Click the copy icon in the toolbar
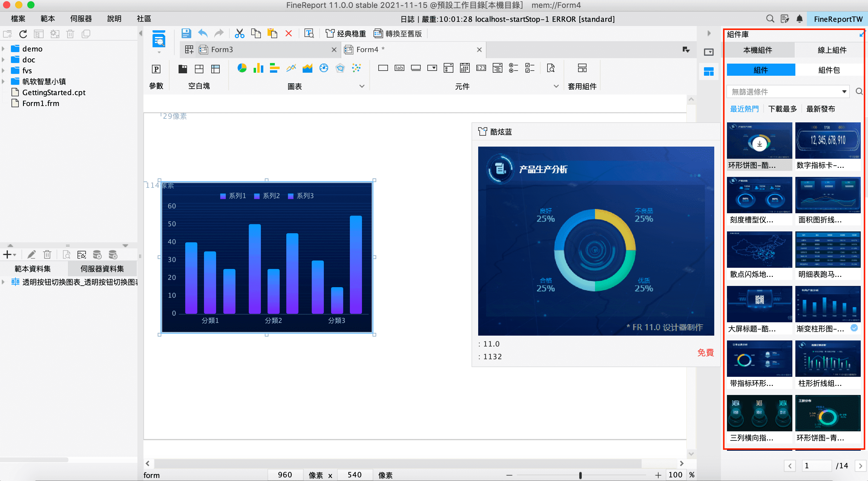 (256, 33)
